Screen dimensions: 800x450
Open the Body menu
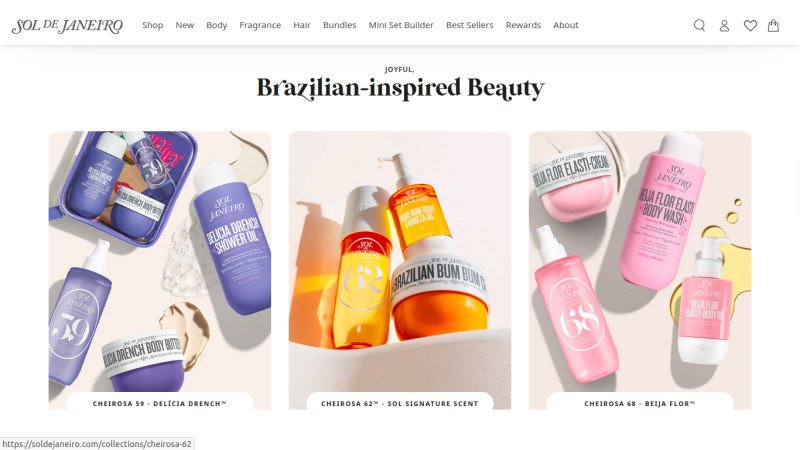pyautogui.click(x=216, y=25)
